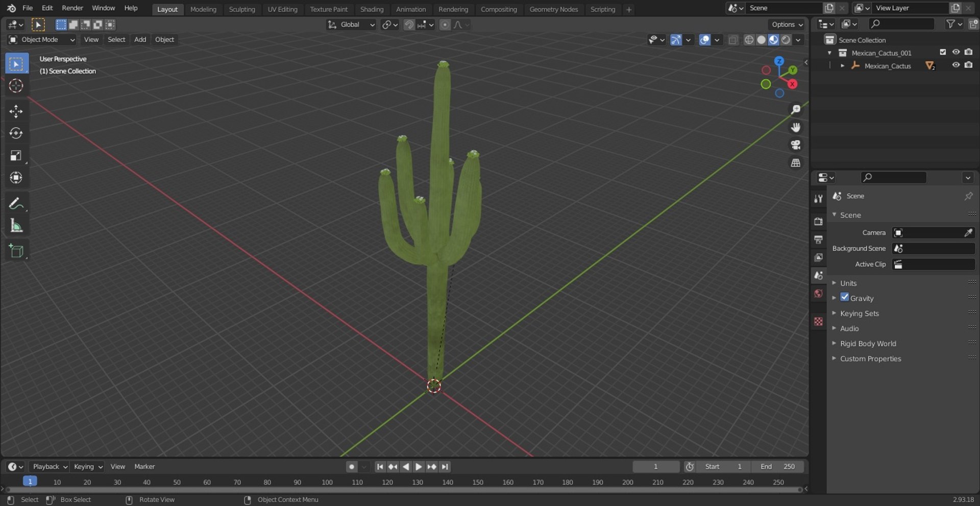This screenshot has height=506, width=980.
Task: Open the View Layer properties tab
Action: point(819,257)
